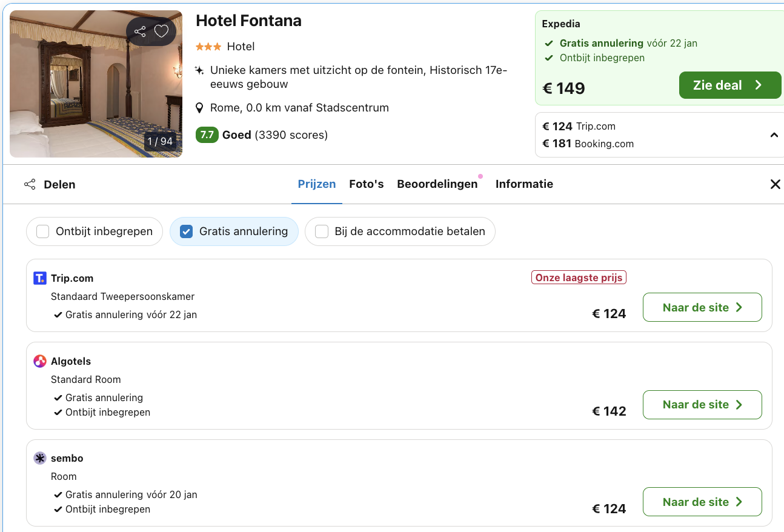Click the Trip.com logo icon
Image resolution: width=784 pixels, height=532 pixels.
pyautogui.click(x=39, y=278)
